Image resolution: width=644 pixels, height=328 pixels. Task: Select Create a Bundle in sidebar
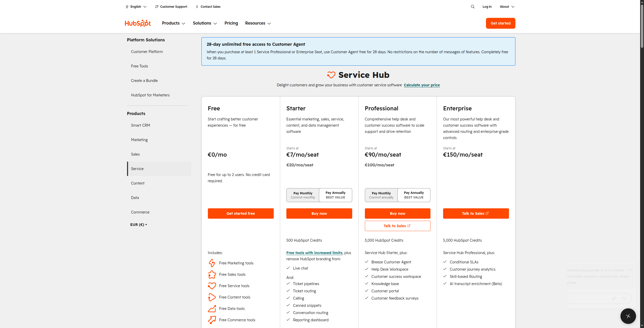(x=144, y=81)
